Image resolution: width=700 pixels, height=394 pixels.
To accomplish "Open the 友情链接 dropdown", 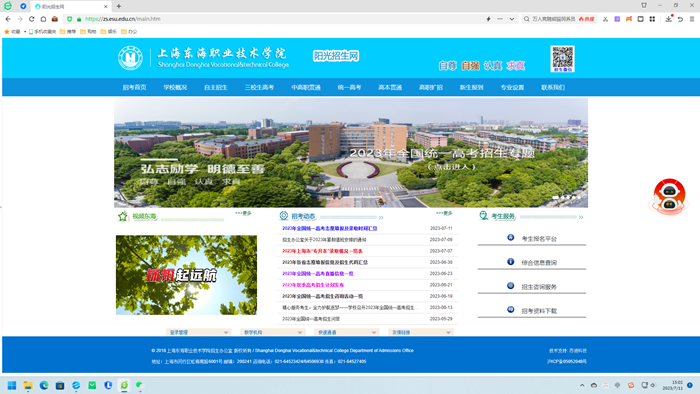I will tap(421, 332).
